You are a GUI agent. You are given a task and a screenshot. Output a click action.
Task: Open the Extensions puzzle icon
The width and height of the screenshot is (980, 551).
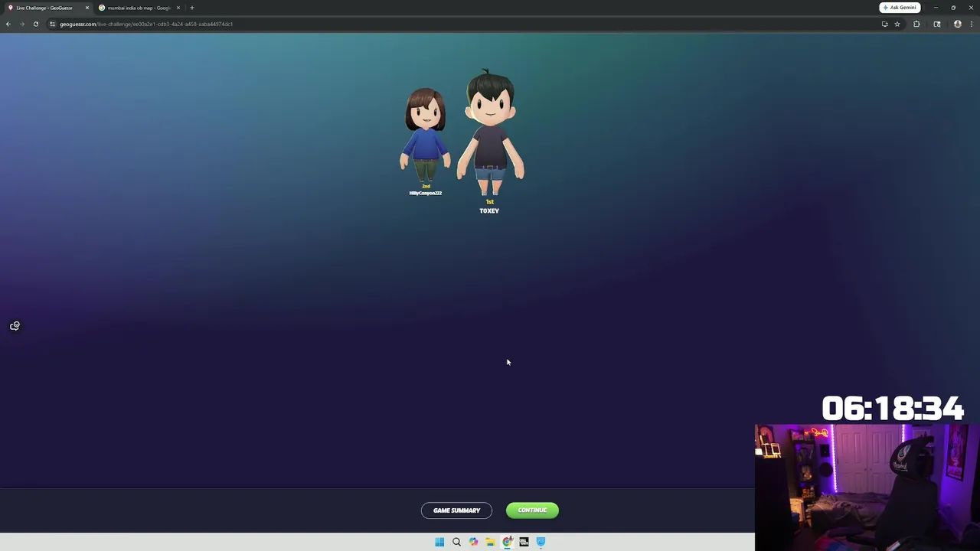click(916, 24)
